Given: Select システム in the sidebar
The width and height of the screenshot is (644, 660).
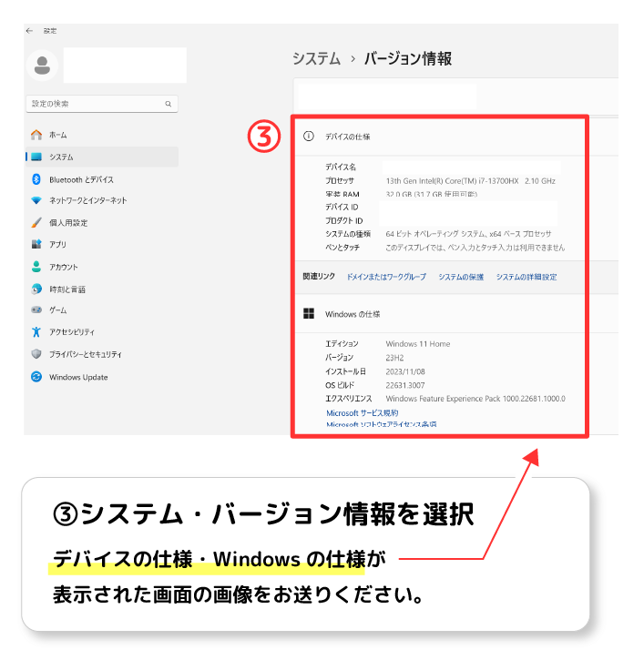Looking at the screenshot, I should click(62, 157).
